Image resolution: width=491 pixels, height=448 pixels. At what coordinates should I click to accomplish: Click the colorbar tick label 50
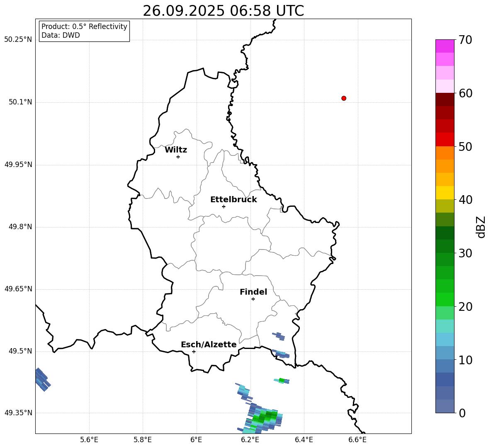coord(465,147)
